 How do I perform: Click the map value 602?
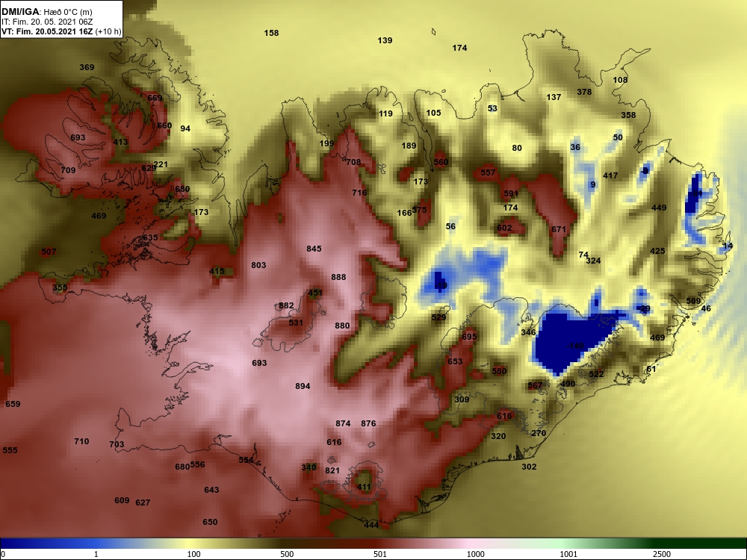(x=504, y=228)
